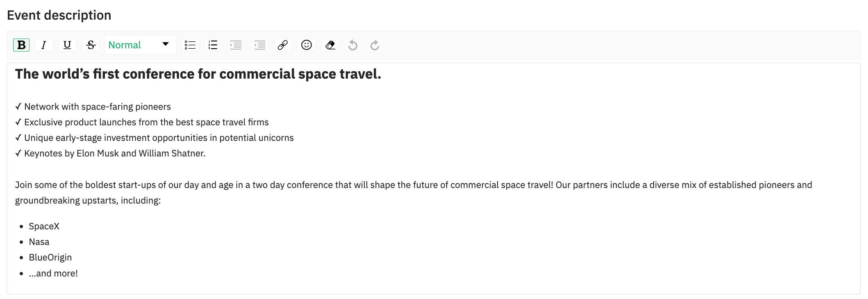Place cursor in SpaceX bullet item
Image resolution: width=868 pixels, height=299 pixels.
click(x=44, y=227)
